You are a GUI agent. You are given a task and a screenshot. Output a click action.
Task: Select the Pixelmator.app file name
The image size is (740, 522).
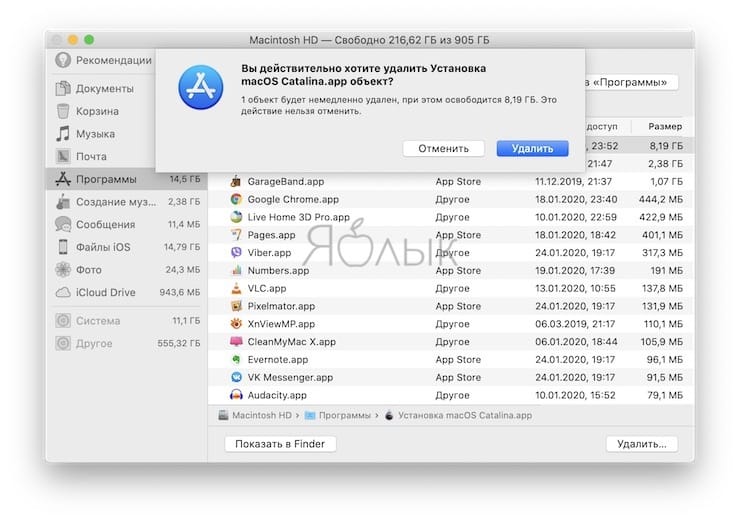pos(281,306)
